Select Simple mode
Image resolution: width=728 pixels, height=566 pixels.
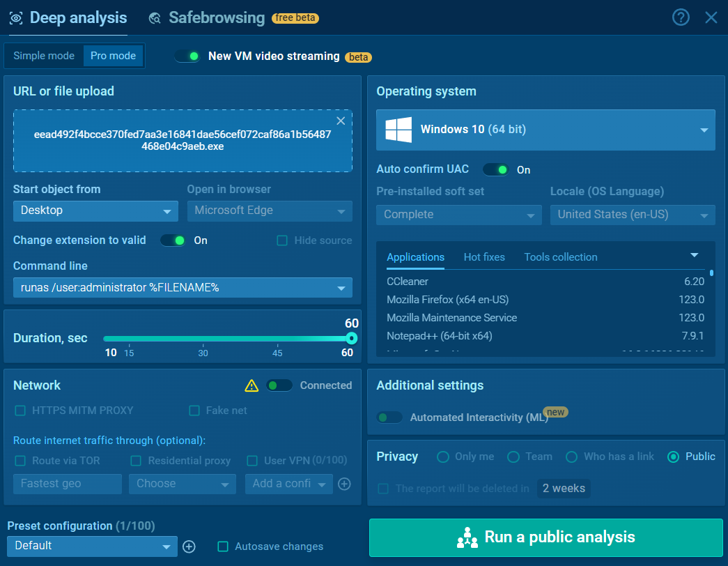[x=44, y=56]
